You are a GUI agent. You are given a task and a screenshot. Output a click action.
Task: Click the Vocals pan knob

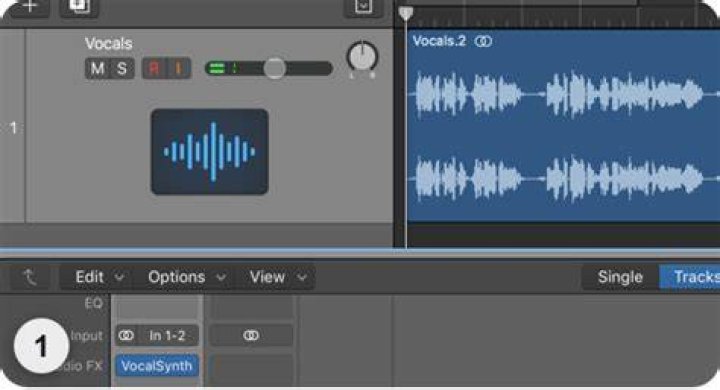[x=362, y=57]
